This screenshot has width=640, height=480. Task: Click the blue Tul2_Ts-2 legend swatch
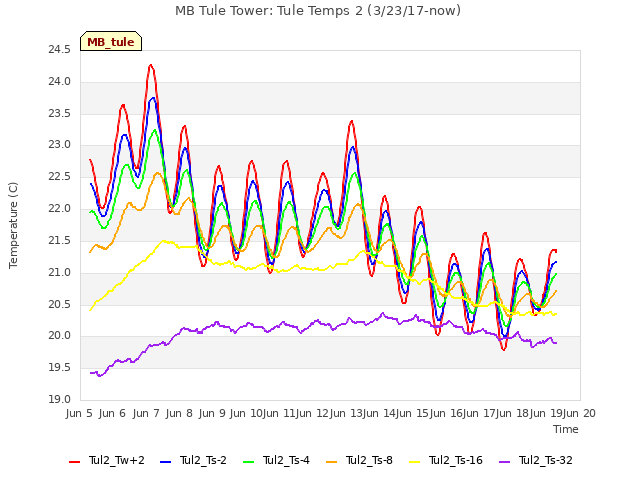pyautogui.click(x=165, y=462)
